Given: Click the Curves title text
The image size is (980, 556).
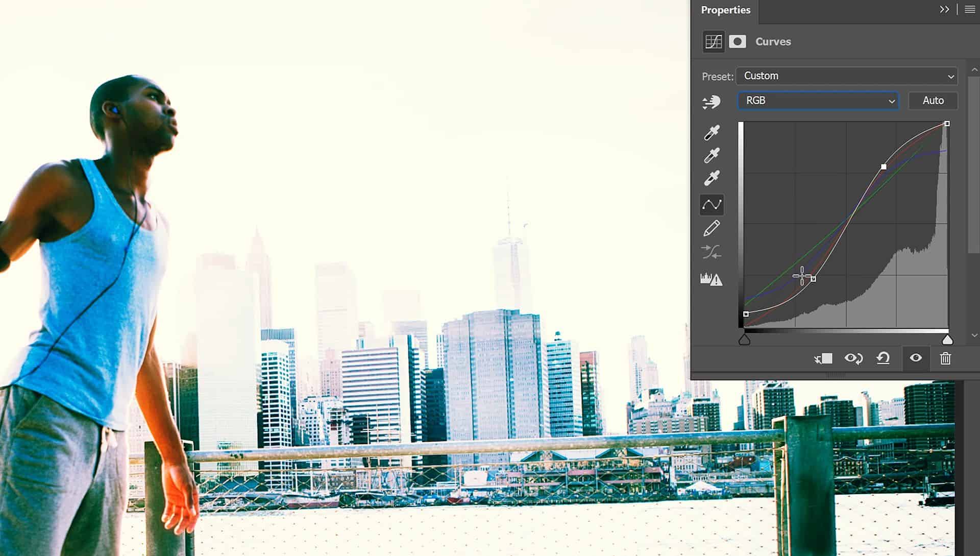Looking at the screenshot, I should pyautogui.click(x=773, y=42).
